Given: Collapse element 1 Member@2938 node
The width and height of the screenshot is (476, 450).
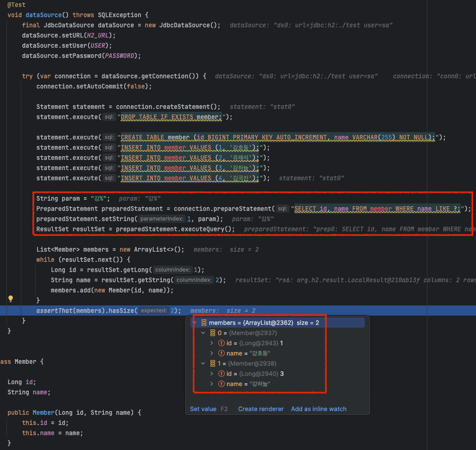Looking at the screenshot, I should (x=203, y=363).
